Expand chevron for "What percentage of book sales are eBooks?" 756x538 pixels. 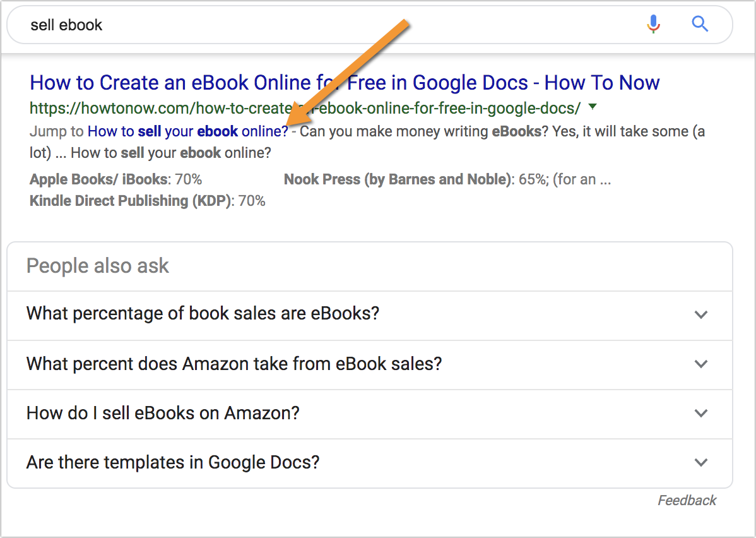tap(700, 314)
